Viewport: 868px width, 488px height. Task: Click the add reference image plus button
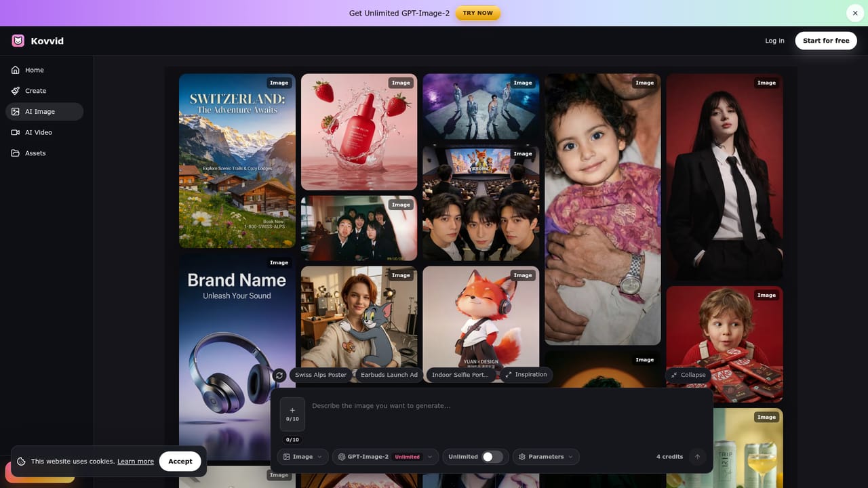[x=292, y=414]
